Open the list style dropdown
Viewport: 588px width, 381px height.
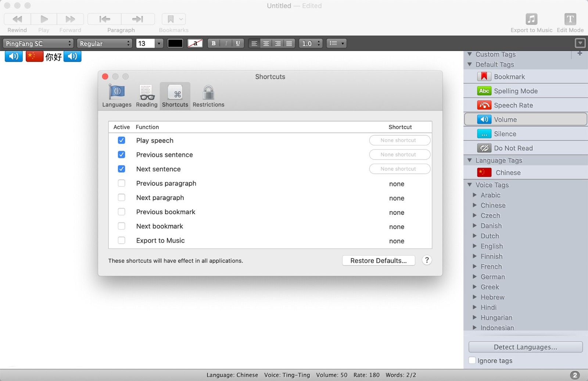point(336,43)
